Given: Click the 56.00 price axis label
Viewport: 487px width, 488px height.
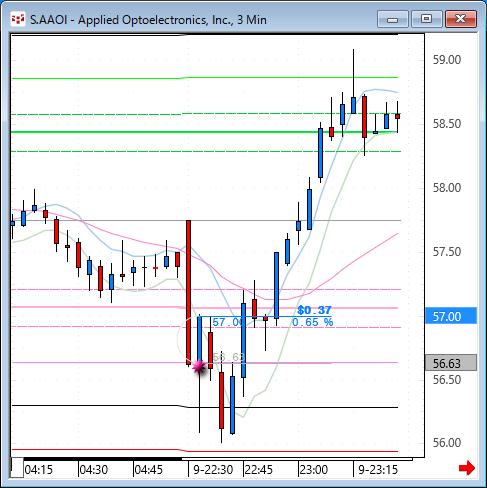Looking at the screenshot, I should pyautogui.click(x=447, y=443).
